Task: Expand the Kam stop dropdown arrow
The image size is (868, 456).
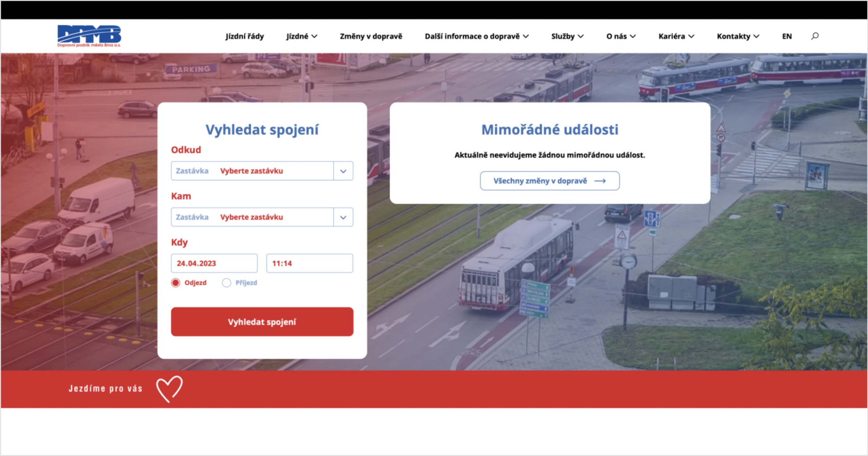Action: point(343,217)
